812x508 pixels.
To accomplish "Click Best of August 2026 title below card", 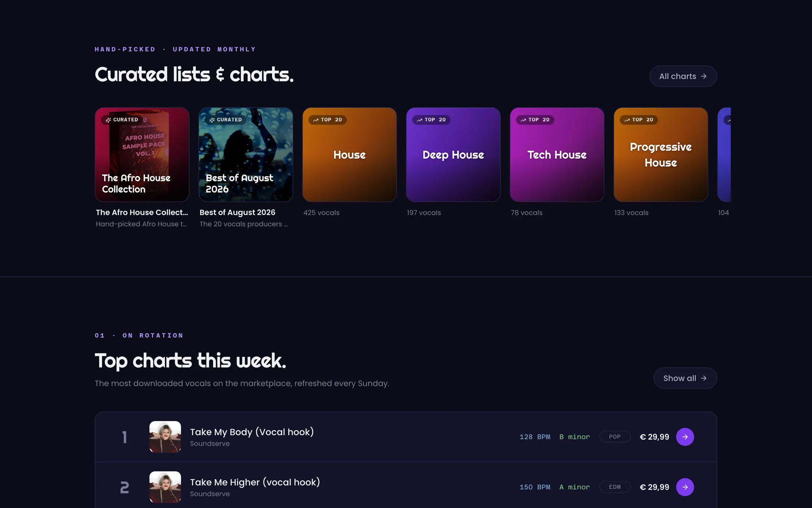I will click(238, 212).
